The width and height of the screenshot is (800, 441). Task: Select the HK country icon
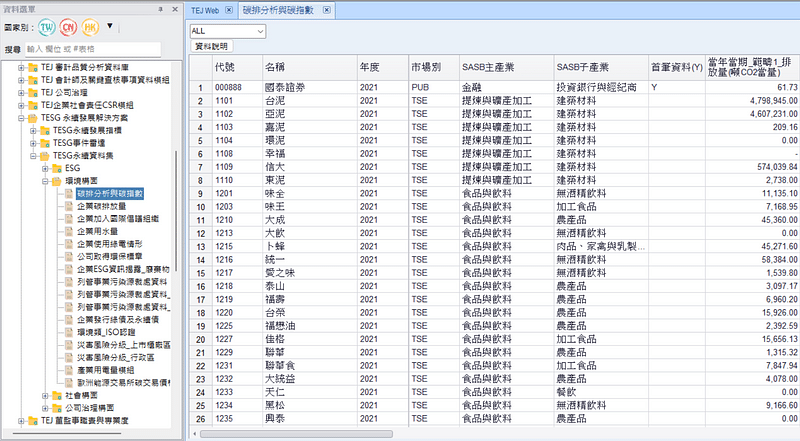click(90, 27)
